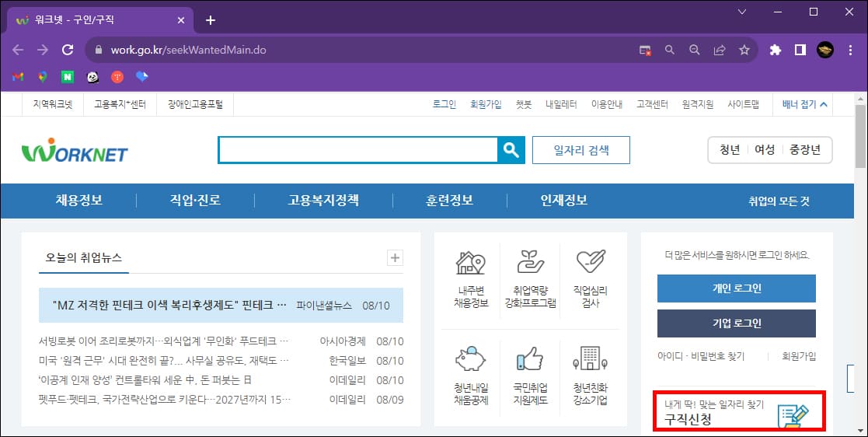Open news about 펫푸드·펫테크 국가전략산업
Viewport: 868px width, 437px height.
[165, 400]
